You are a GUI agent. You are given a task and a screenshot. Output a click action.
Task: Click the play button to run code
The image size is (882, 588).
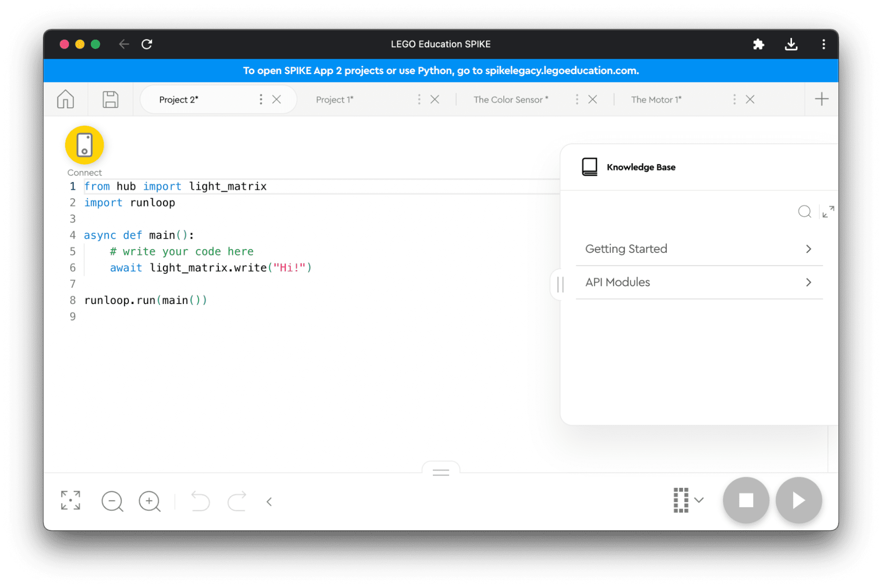point(799,500)
